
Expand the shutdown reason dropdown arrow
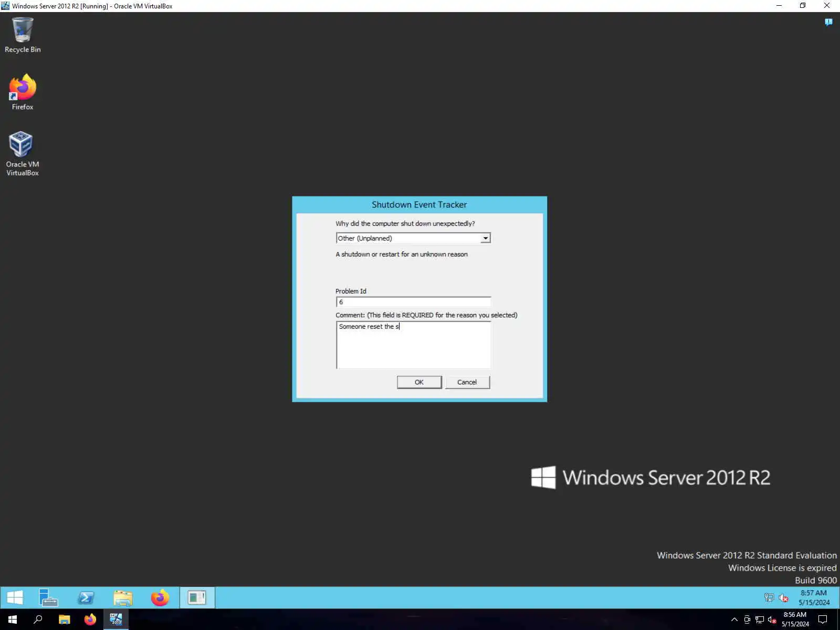[485, 238]
